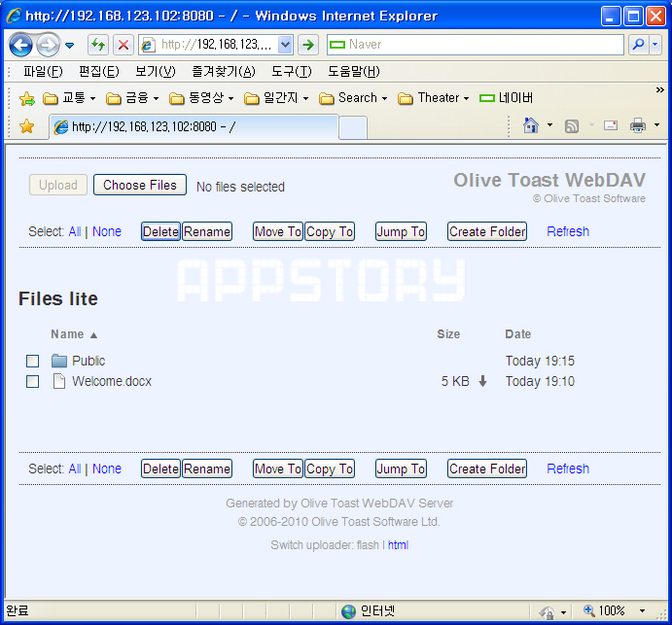Expand the 동영상 favorites folder

coord(201,98)
